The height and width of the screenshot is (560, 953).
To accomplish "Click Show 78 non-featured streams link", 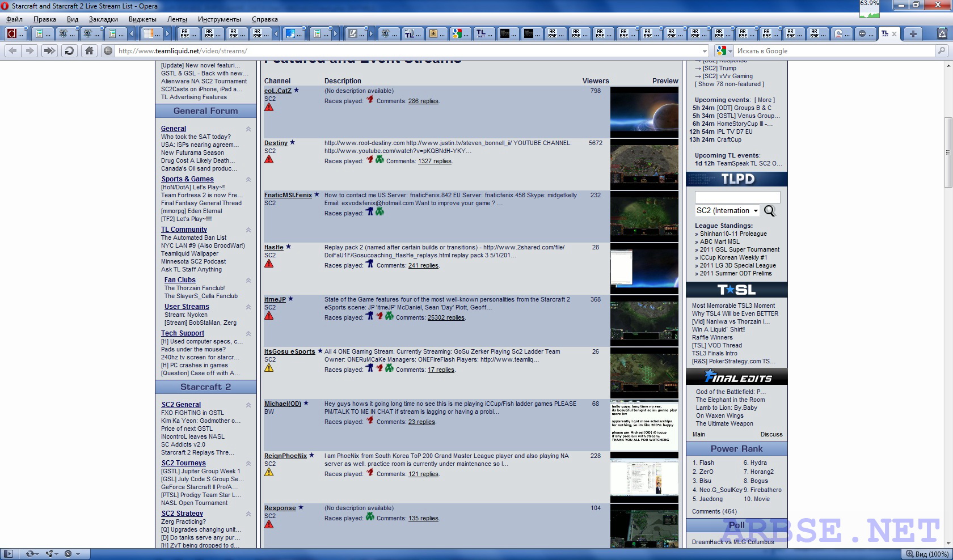I will click(729, 84).
